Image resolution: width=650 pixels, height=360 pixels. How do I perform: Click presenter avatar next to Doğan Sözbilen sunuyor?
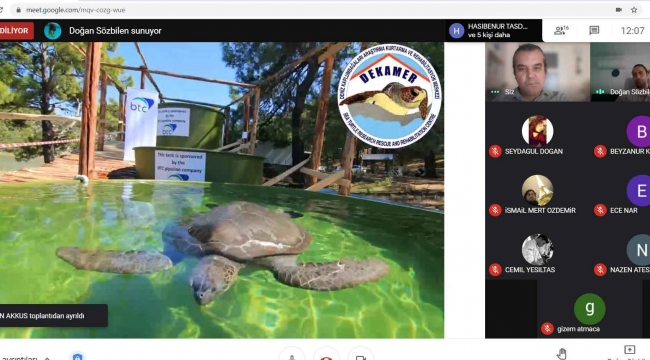point(53,31)
